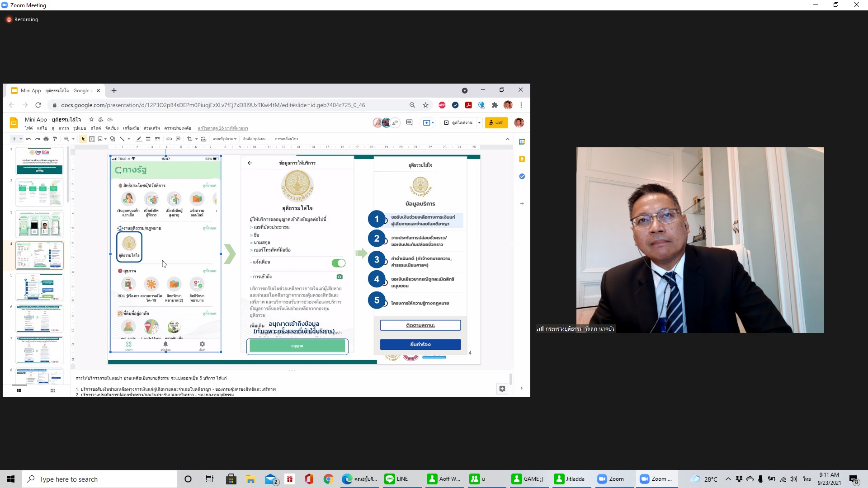This screenshot has width=868, height=488.
Task: Switch to grid view in filmstrip
Action: click(x=53, y=390)
